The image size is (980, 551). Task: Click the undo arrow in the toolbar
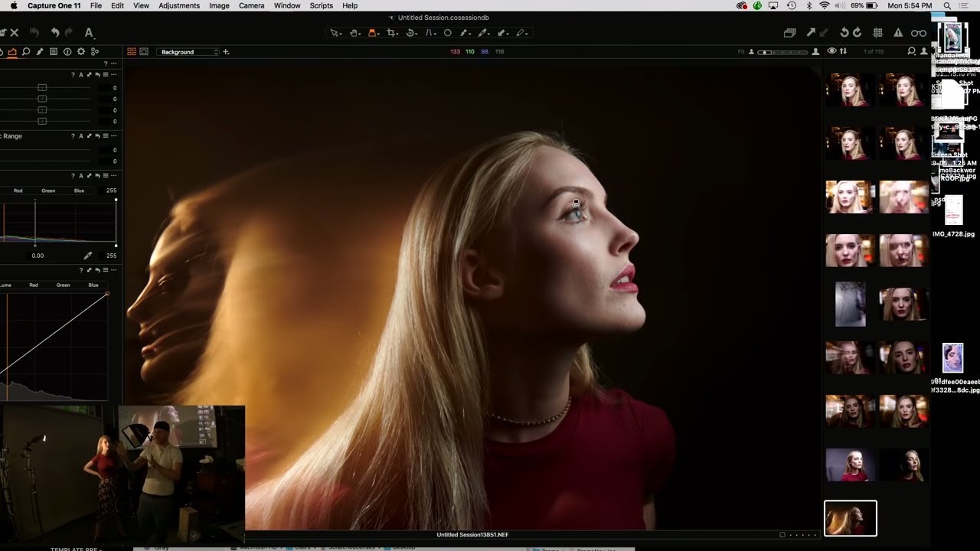coord(54,32)
